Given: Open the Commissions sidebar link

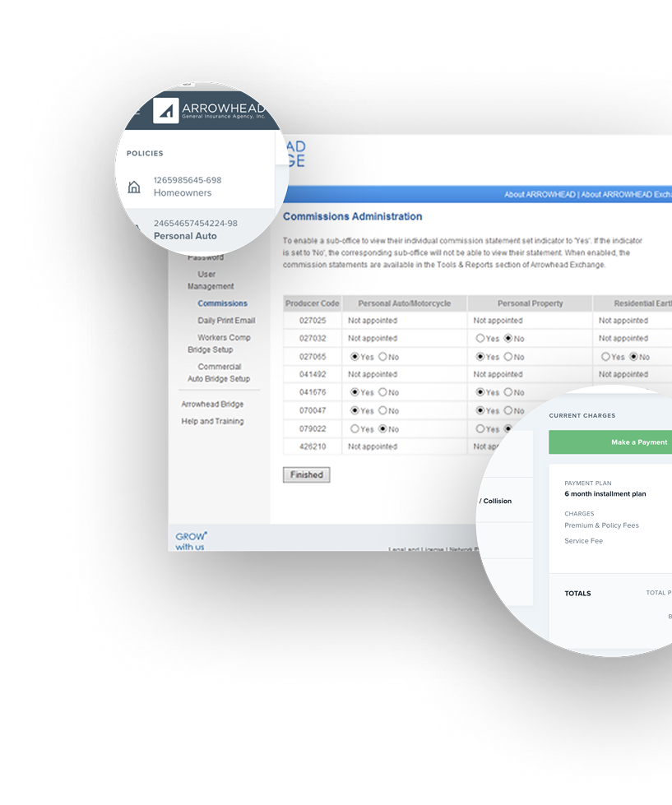Looking at the screenshot, I should 223,303.
